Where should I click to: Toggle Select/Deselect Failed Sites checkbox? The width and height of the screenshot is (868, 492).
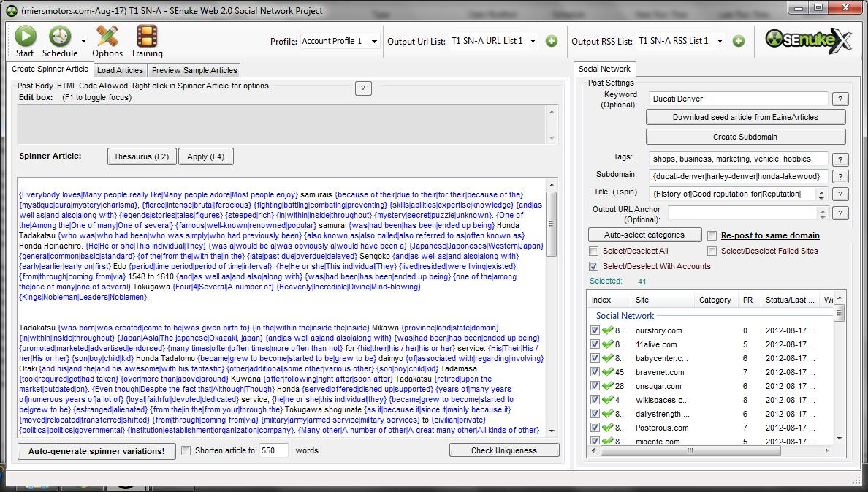712,251
